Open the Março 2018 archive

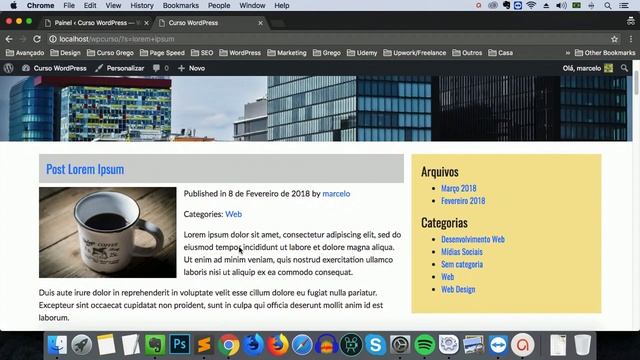pyautogui.click(x=459, y=188)
